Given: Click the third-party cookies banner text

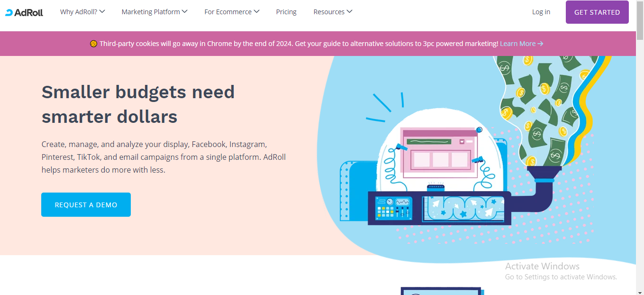Looking at the screenshot, I should 299,44.
